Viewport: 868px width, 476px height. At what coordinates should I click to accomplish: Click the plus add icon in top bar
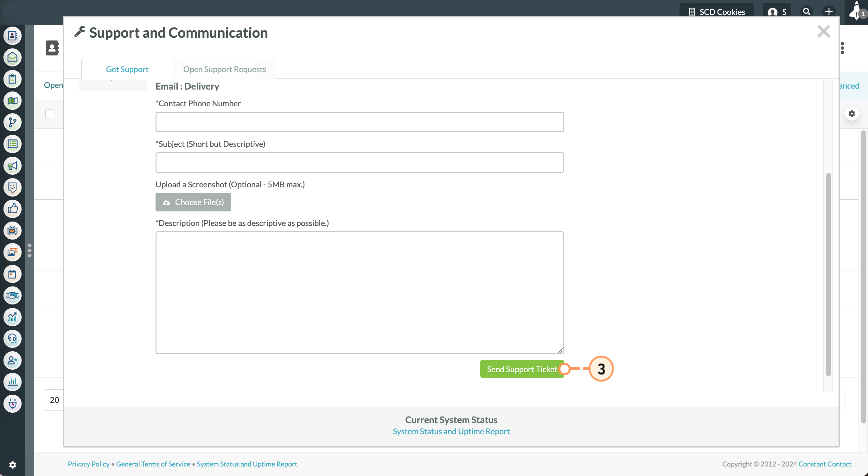[x=829, y=12]
